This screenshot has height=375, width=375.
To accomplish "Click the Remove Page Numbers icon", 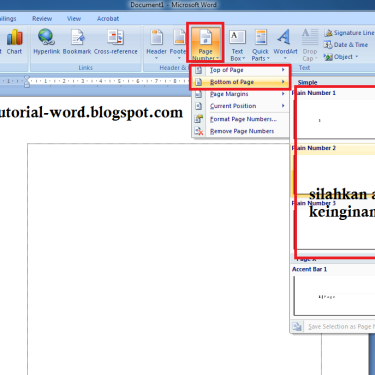I will coord(199,131).
